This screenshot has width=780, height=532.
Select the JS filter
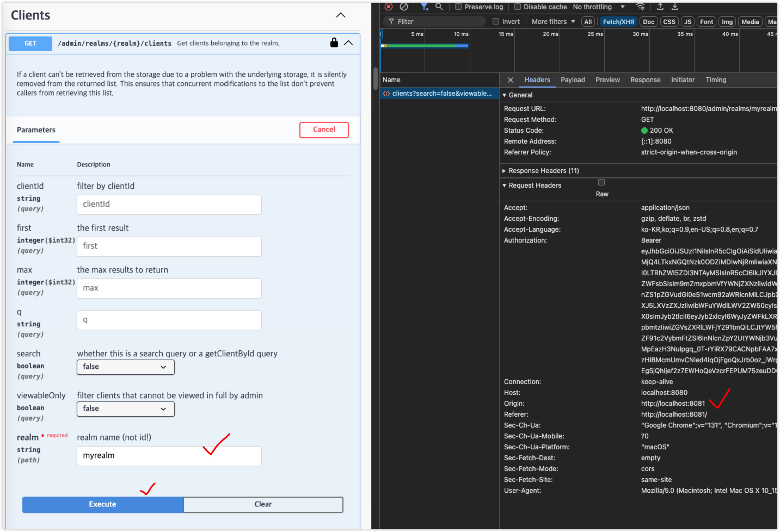(687, 22)
